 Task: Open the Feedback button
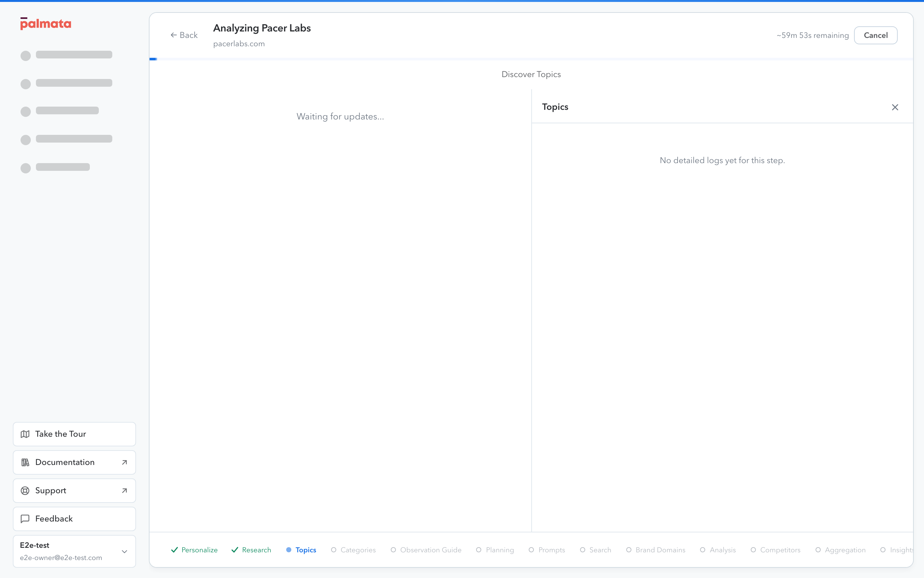74,519
